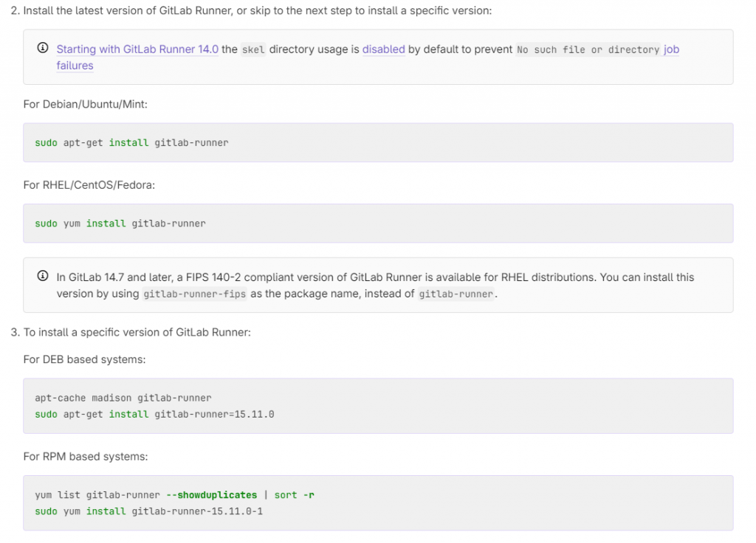Click the step 3 'To install a specific version' text
756x543 pixels.
click(x=137, y=332)
